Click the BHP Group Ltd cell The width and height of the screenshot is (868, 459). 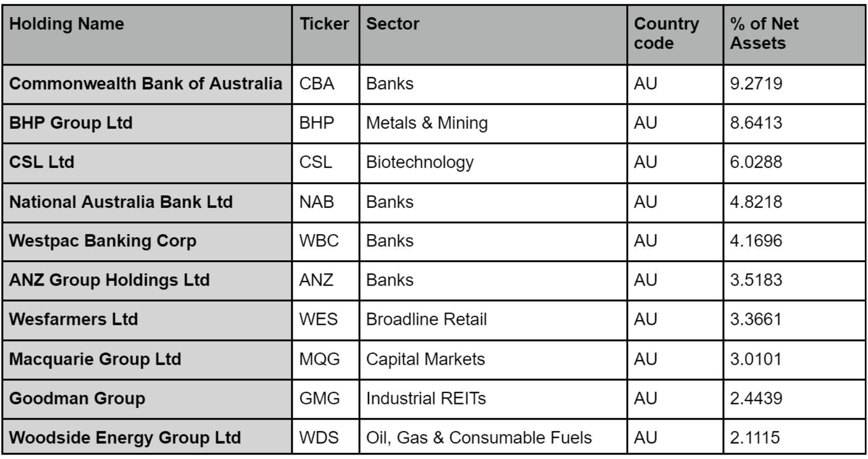click(x=147, y=124)
